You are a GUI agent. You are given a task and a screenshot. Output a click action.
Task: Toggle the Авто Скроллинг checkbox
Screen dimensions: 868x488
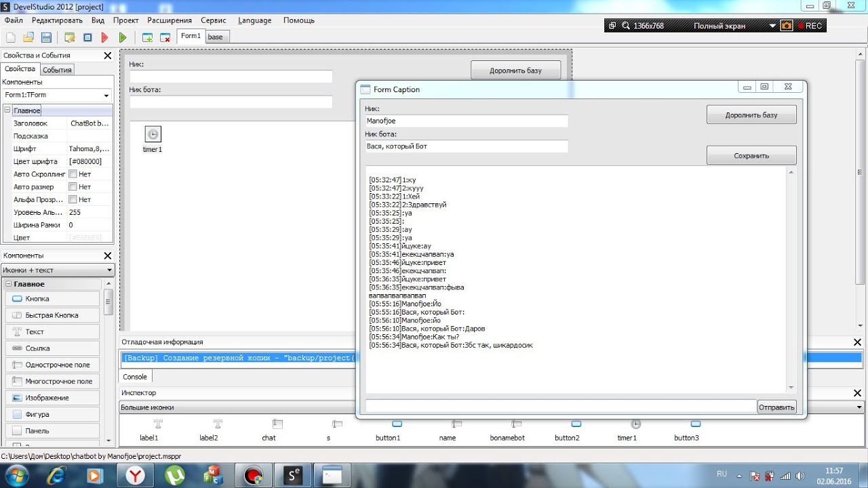click(73, 174)
